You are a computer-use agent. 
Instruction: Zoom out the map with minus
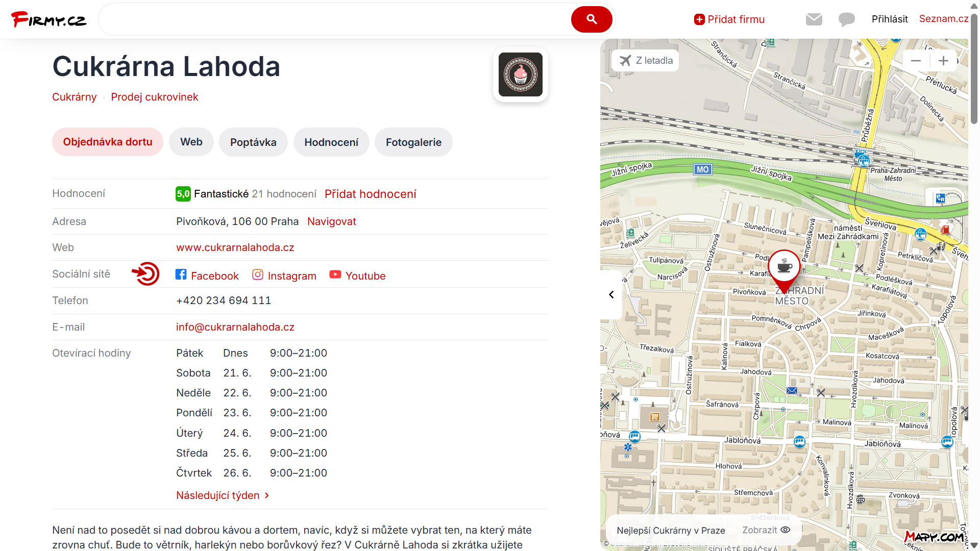916,61
